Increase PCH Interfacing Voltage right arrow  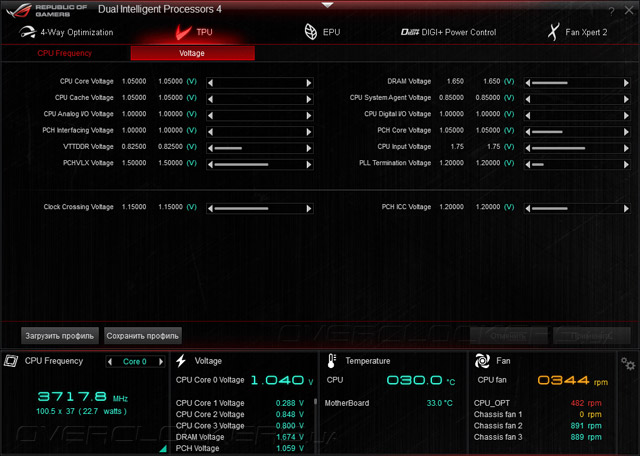309,132
